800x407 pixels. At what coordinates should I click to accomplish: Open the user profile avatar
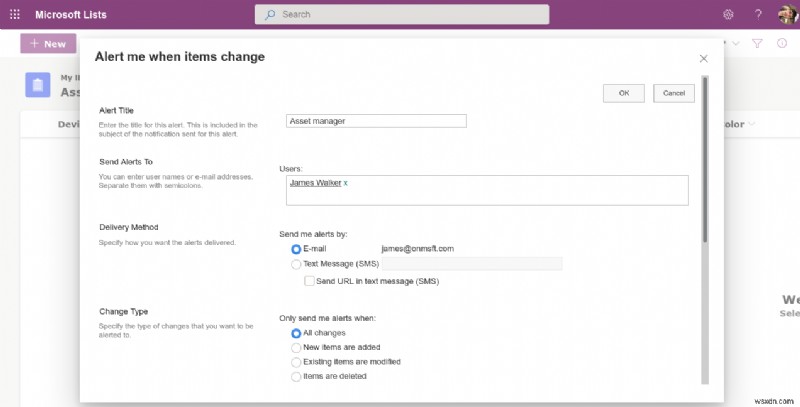coord(788,14)
